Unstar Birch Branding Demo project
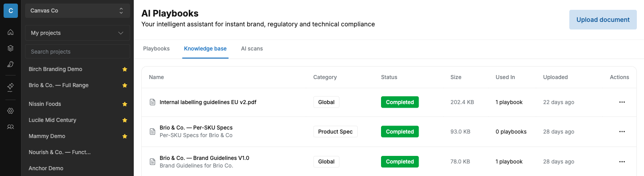Screen dimensions: 644x176 click(125, 69)
